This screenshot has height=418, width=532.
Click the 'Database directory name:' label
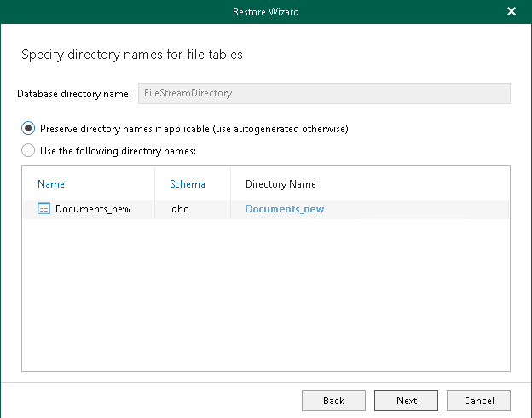(74, 93)
